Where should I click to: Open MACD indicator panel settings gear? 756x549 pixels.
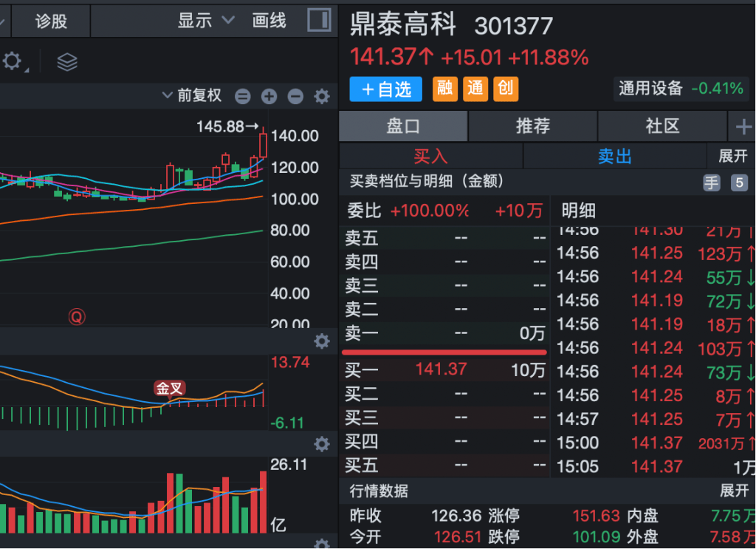[x=322, y=341]
